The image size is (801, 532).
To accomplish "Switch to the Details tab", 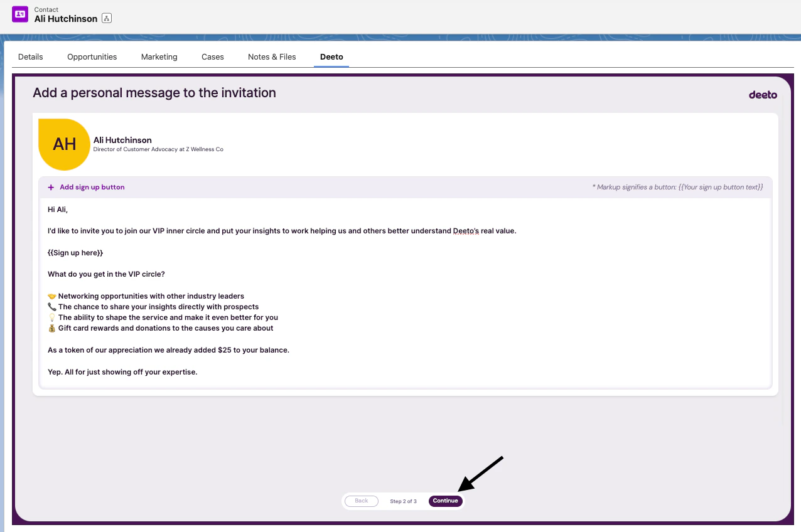I will [x=31, y=56].
